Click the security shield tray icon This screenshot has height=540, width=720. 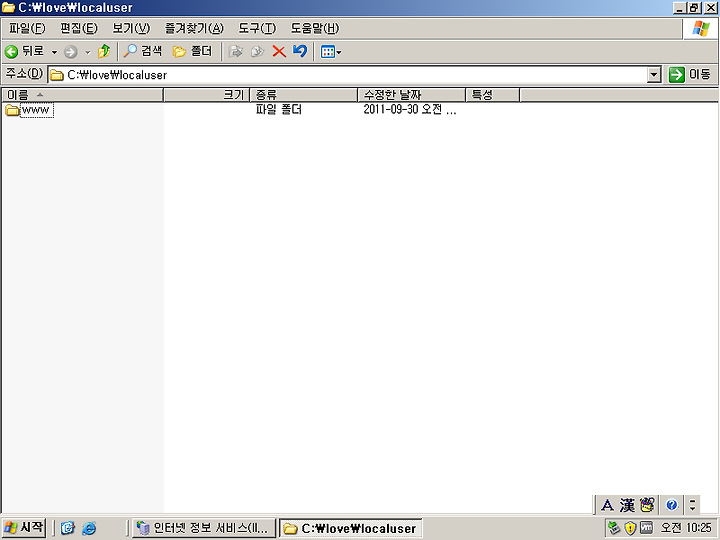click(630, 528)
